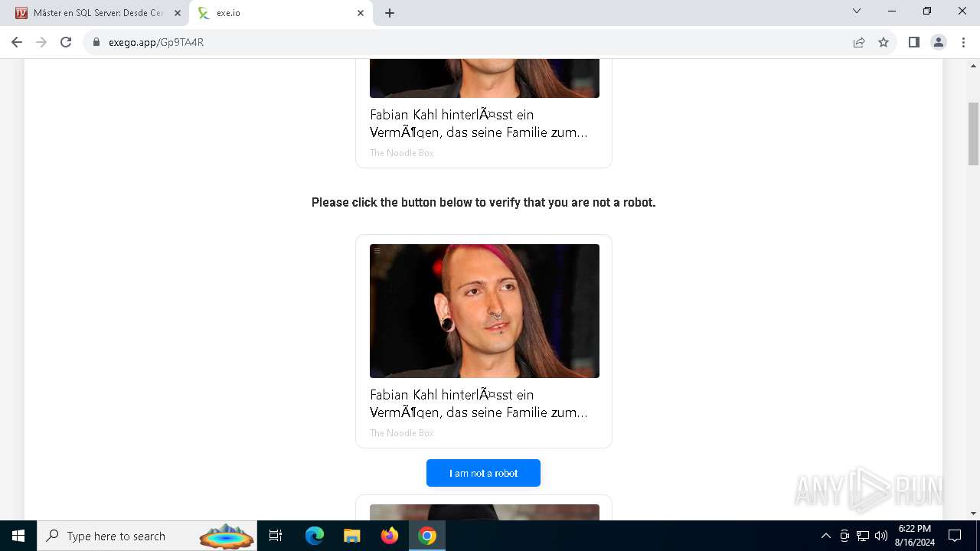Viewport: 980px width, 551px height.
Task: Bookmark this page with the star icon
Action: click(884, 42)
